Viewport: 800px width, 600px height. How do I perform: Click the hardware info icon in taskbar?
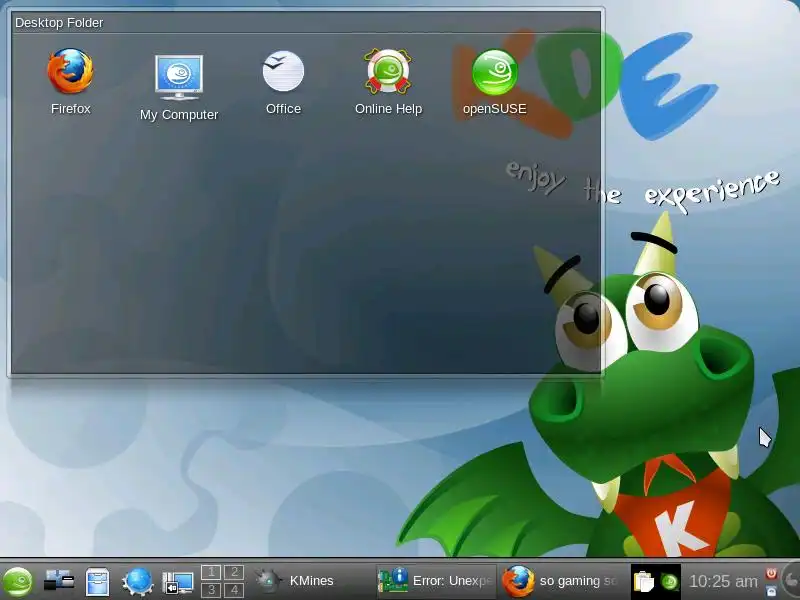[393, 580]
